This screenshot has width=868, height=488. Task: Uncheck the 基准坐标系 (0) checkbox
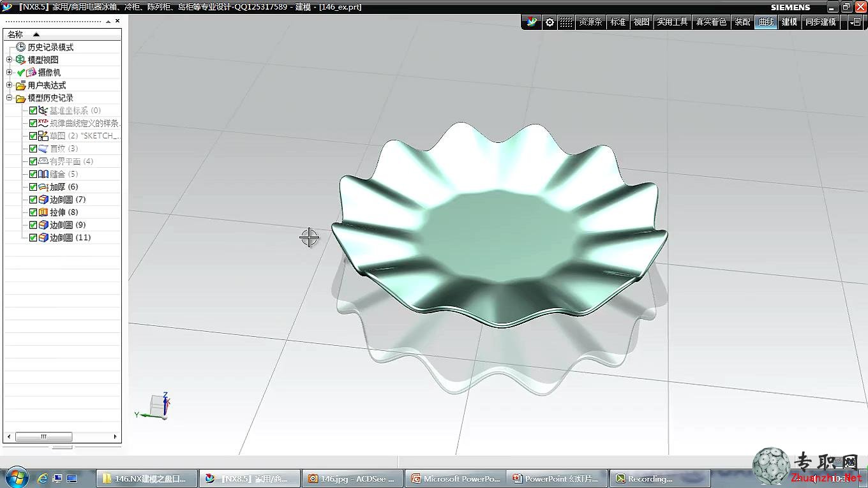(33, 110)
